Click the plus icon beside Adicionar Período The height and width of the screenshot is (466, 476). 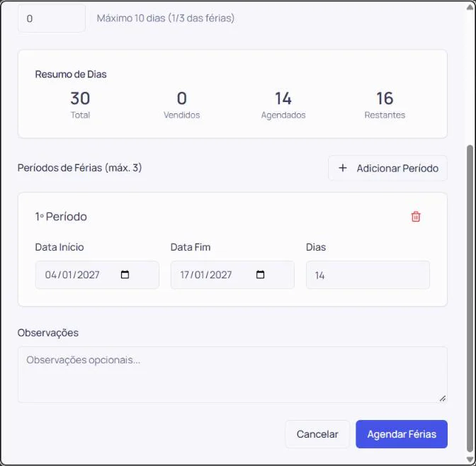tap(343, 168)
